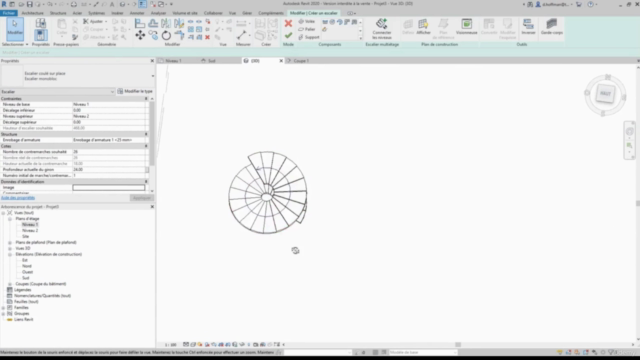Click the help question mark icon

coord(591,4)
